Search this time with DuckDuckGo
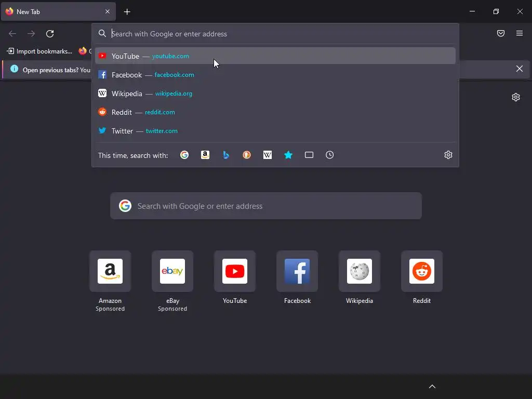532x399 pixels. point(247,155)
